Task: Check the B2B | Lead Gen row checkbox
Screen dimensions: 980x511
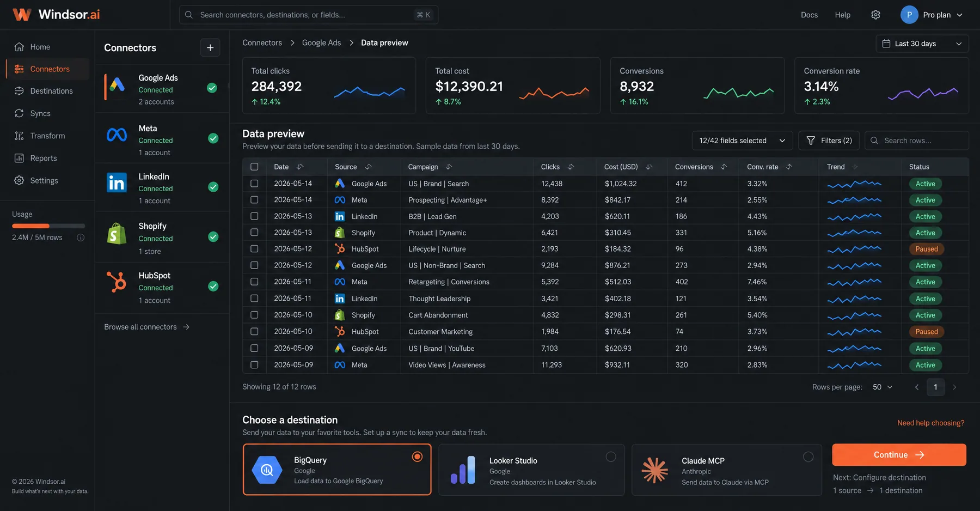Action: point(254,216)
